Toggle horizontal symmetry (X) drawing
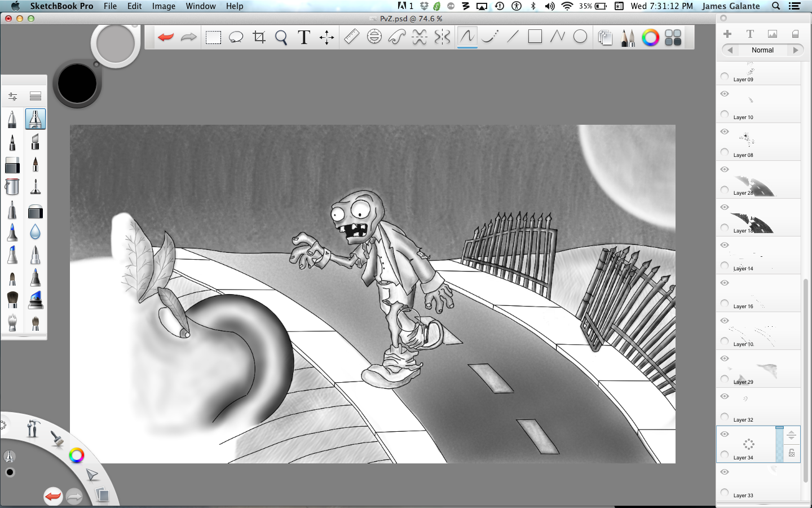812x508 pixels. click(x=420, y=37)
